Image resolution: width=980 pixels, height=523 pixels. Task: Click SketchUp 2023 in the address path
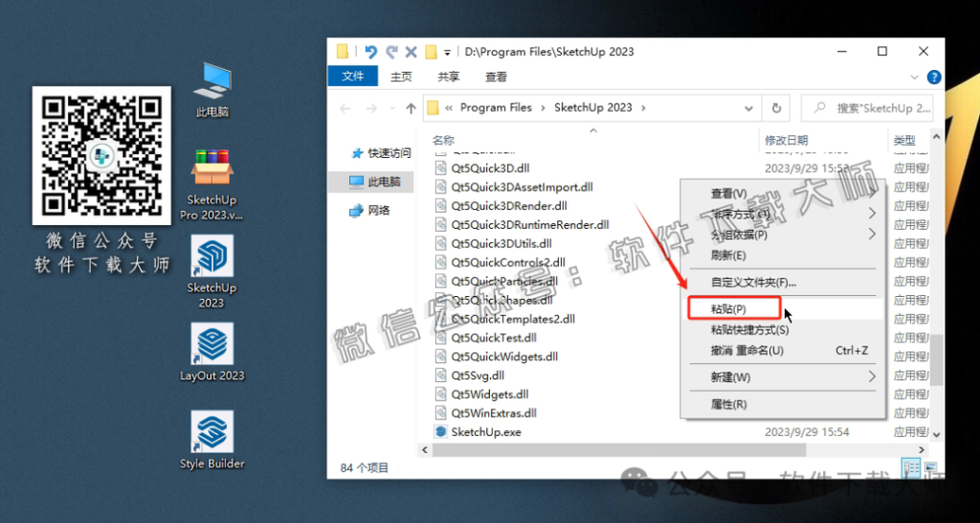point(593,107)
